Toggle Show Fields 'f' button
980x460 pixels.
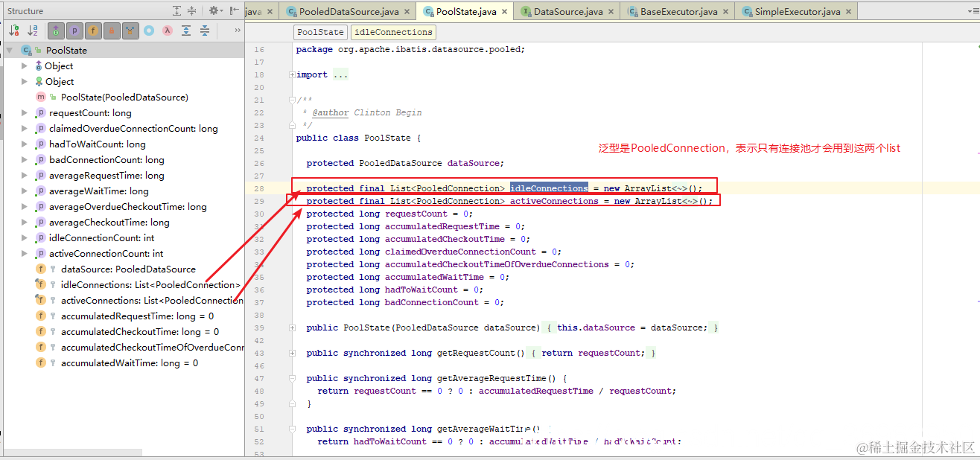93,31
